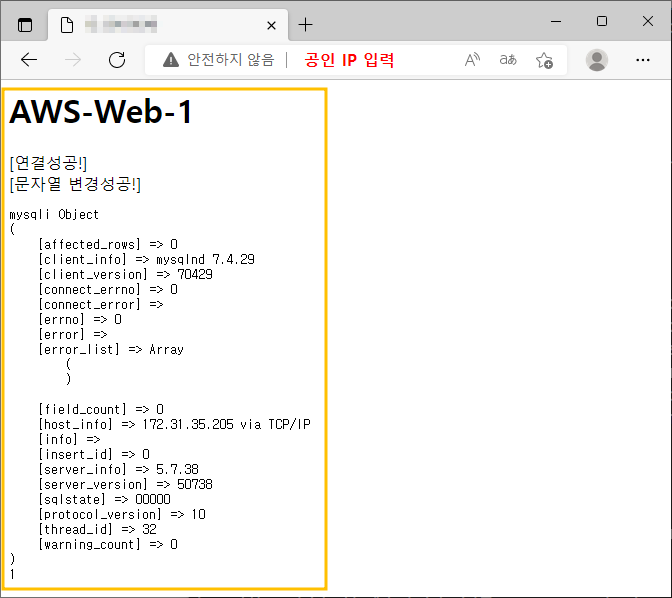Click the client_version 70429 line
Screen dimensions: 672x598
click(x=126, y=274)
